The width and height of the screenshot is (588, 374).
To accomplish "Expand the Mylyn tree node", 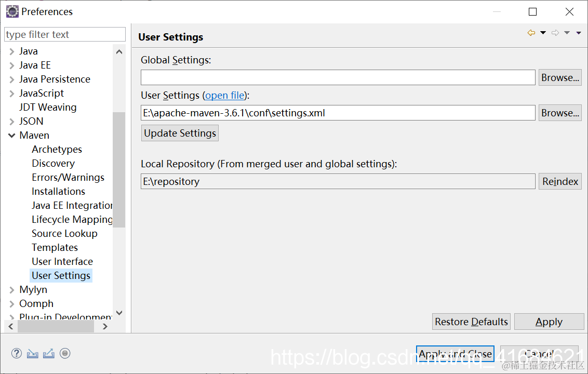I will tap(11, 290).
